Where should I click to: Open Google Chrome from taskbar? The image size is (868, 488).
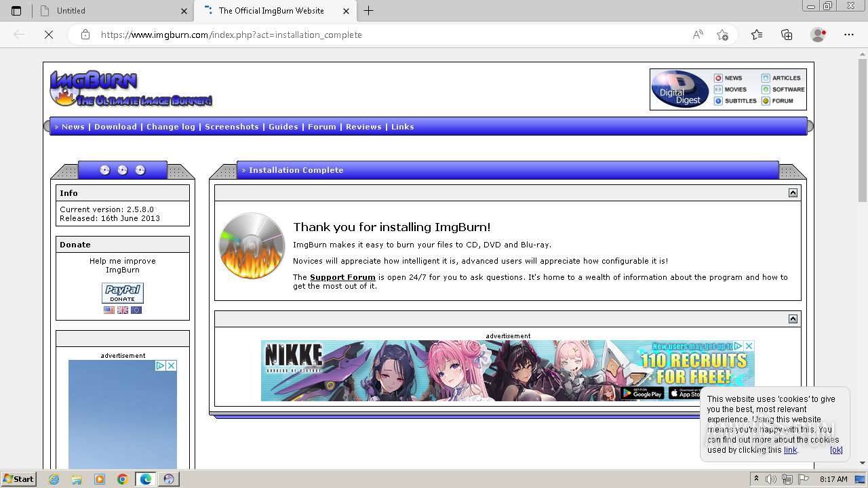[x=122, y=479]
